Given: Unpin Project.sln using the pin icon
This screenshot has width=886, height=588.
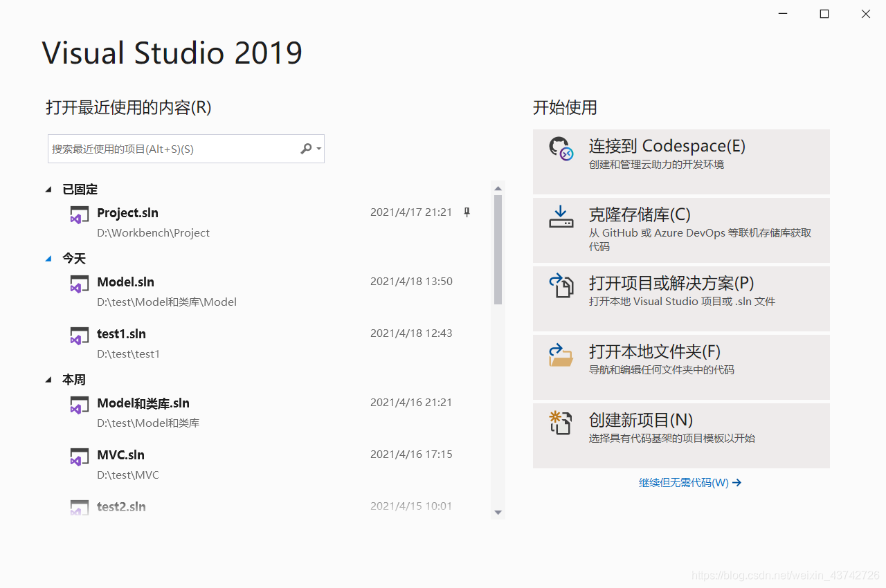Looking at the screenshot, I should [467, 212].
